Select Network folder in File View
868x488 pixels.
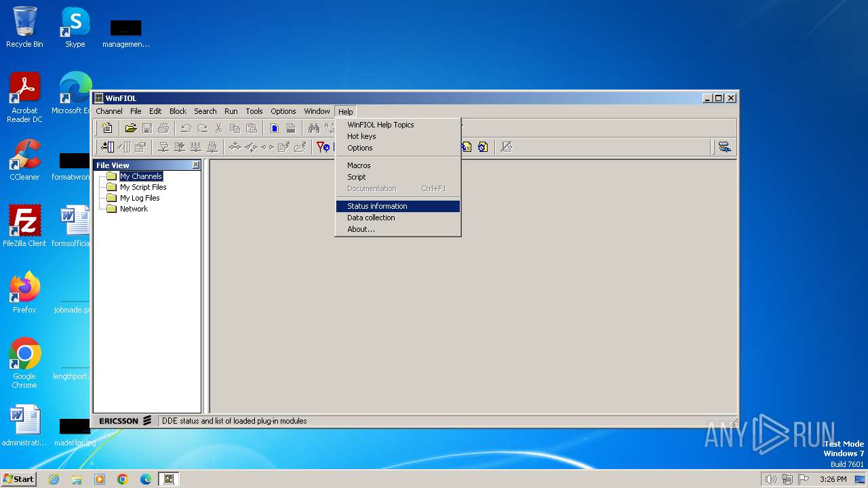click(x=134, y=209)
